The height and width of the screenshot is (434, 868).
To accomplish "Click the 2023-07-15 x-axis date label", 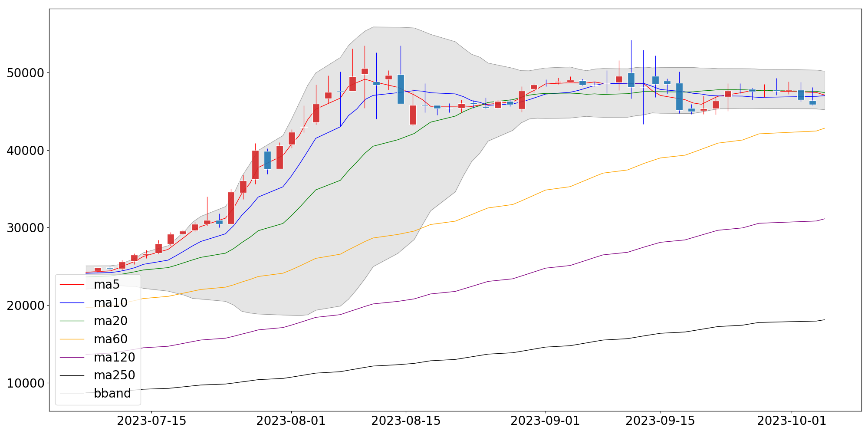I will [x=151, y=421].
